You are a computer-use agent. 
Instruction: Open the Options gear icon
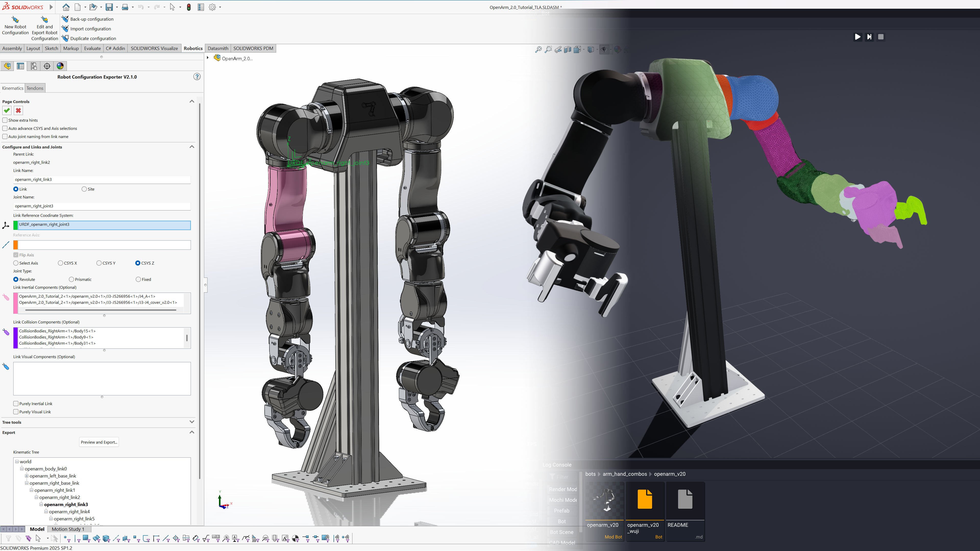tap(212, 7)
